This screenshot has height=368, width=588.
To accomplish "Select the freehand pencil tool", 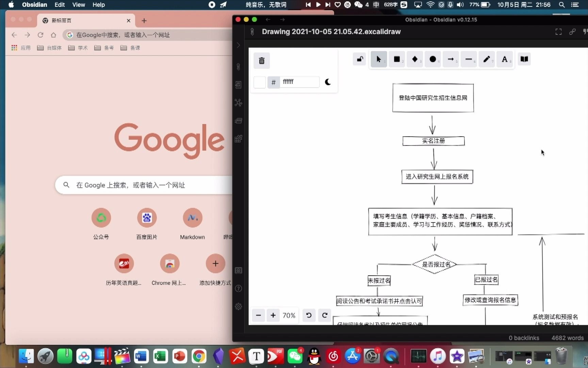I will pos(487,59).
